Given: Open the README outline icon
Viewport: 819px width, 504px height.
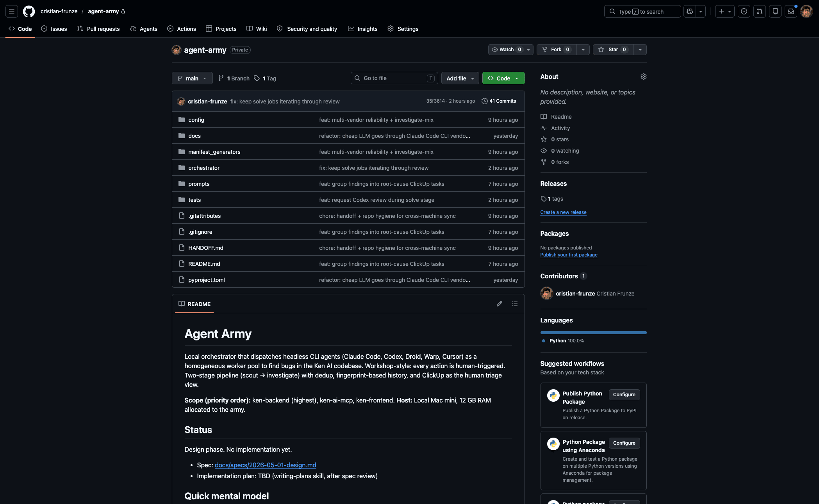Looking at the screenshot, I should (515, 304).
